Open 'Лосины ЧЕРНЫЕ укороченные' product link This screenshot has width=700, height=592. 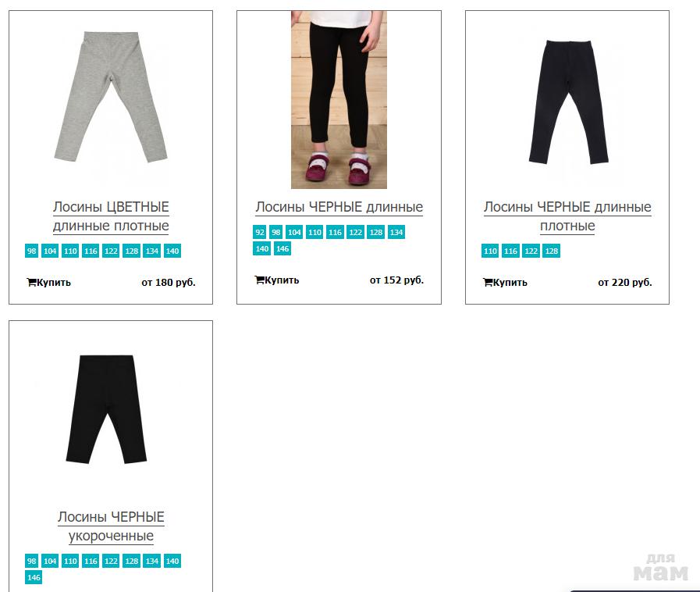(111, 526)
